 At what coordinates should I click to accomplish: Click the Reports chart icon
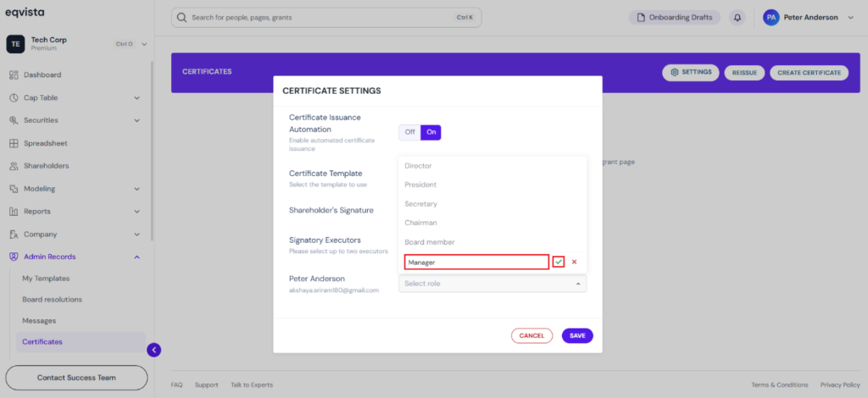(14, 212)
